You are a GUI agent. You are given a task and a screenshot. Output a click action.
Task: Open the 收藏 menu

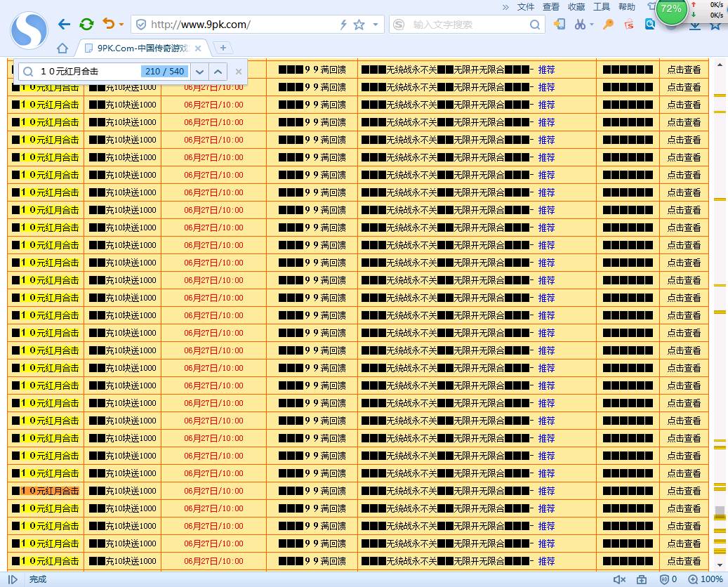(576, 7)
